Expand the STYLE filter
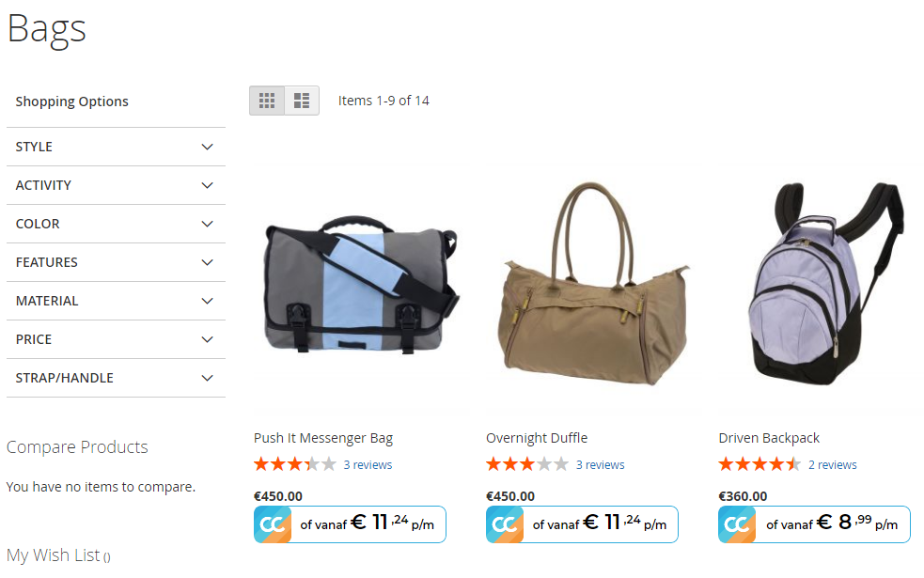This screenshot has height=578, width=924. click(117, 147)
